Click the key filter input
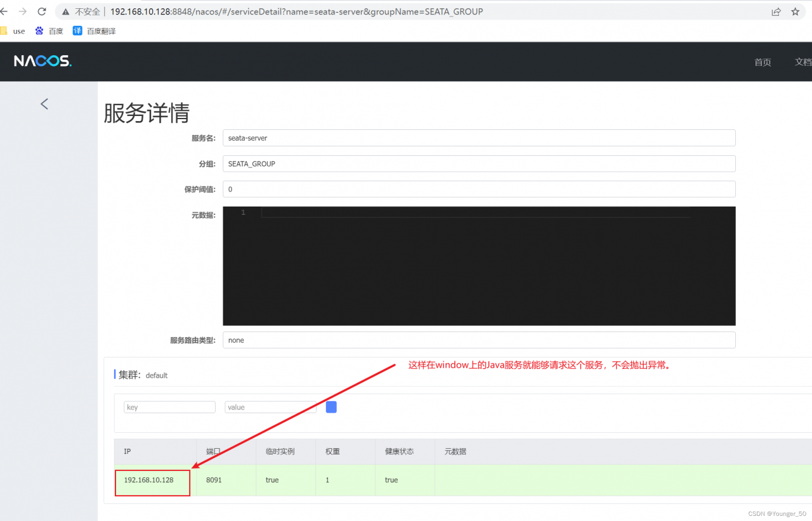Viewport: 812px width, 521px height. coord(169,407)
